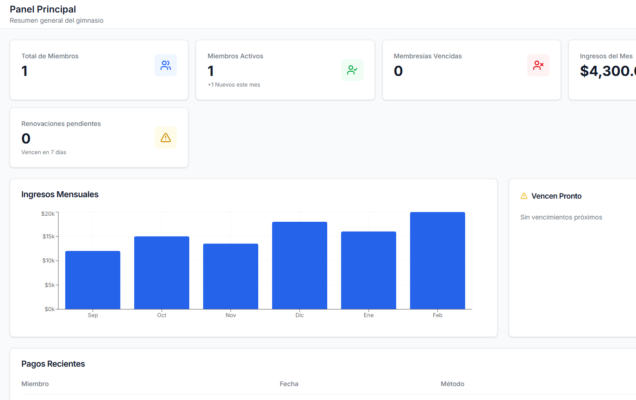Click the yellow warning icon in Renovaciones pendientes
The image size is (636, 400).
[x=165, y=137]
